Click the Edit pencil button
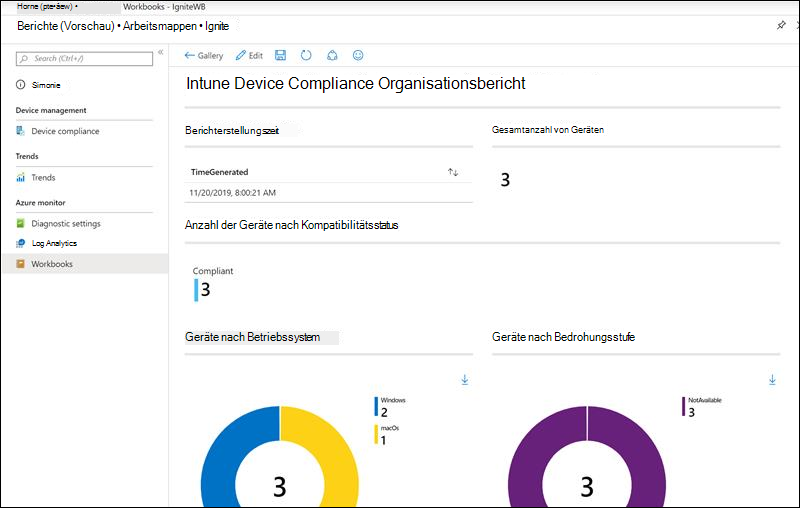Viewport: 800px width, 508px height. 249,56
